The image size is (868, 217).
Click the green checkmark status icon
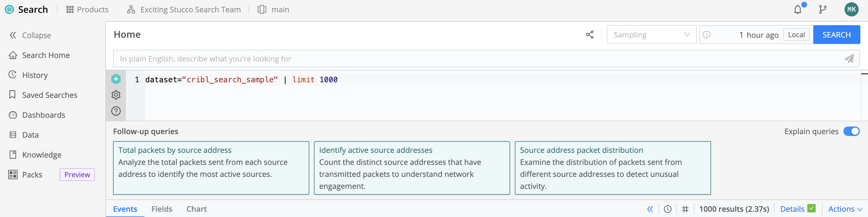coord(812,208)
